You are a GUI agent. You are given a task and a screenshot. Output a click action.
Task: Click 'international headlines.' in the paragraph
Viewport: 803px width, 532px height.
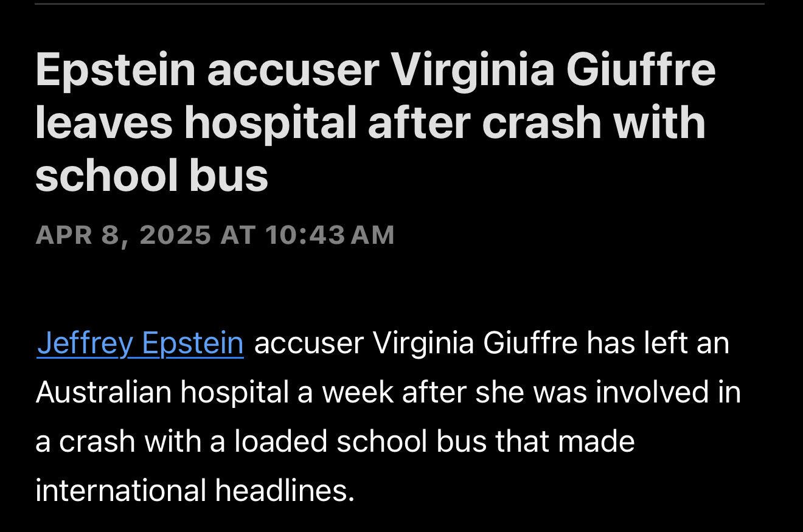(195, 490)
